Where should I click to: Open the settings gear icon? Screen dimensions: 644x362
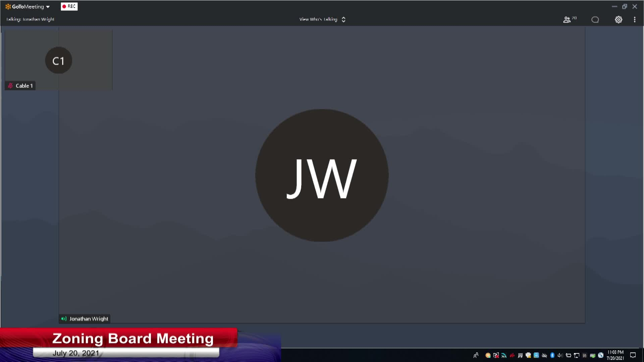(619, 19)
